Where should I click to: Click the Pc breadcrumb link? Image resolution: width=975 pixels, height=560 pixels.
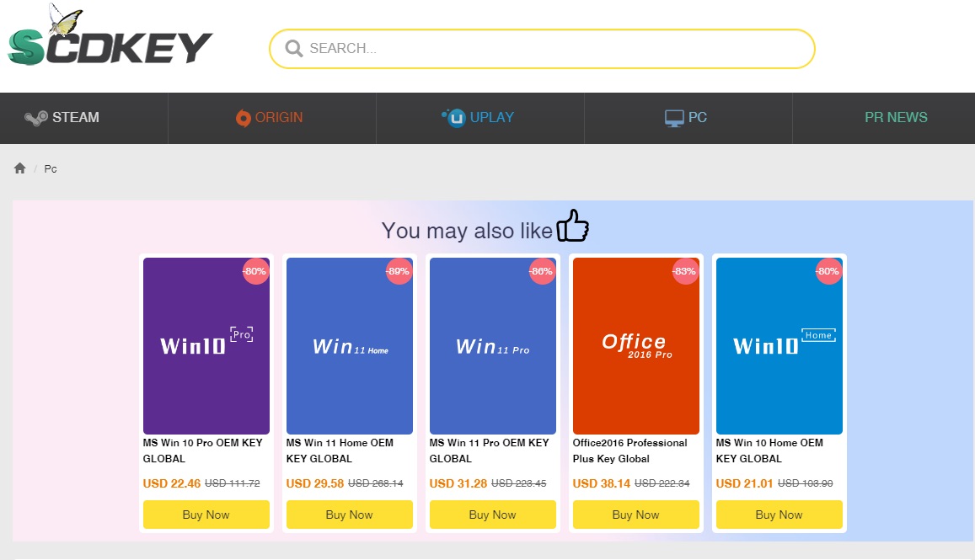(51, 169)
